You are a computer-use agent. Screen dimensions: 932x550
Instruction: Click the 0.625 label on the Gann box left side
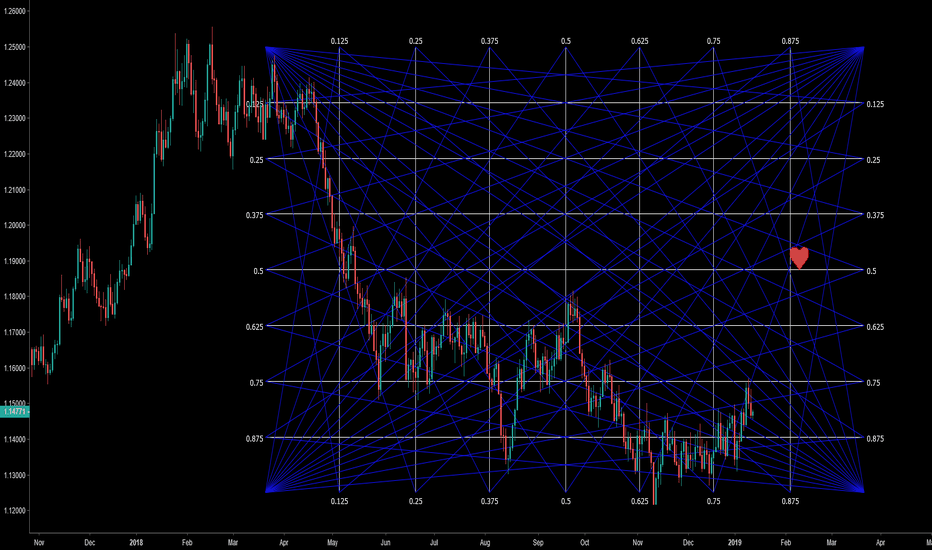point(254,326)
